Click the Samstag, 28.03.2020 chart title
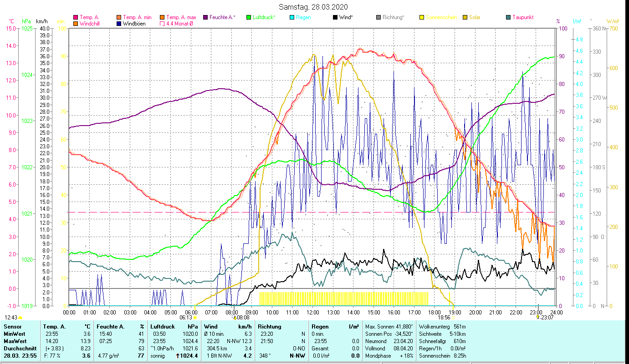The image size is (629, 364). tap(313, 7)
